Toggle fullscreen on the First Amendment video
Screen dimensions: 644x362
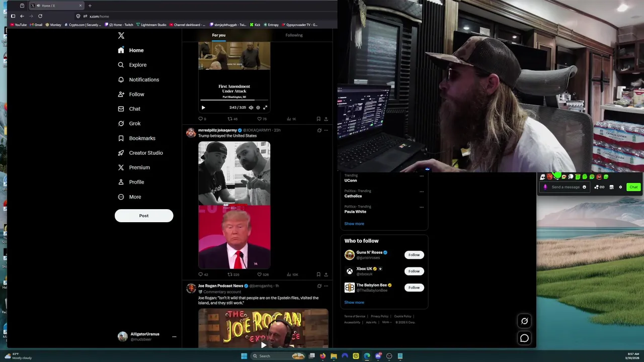[x=265, y=108]
